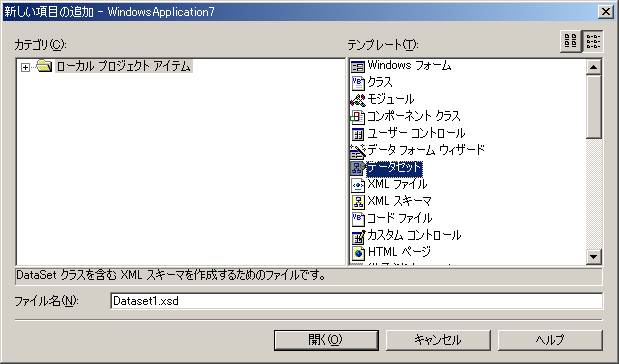Screen dimensions: 619x364
Task: Select the HTML ページ template label
Action: point(399,252)
